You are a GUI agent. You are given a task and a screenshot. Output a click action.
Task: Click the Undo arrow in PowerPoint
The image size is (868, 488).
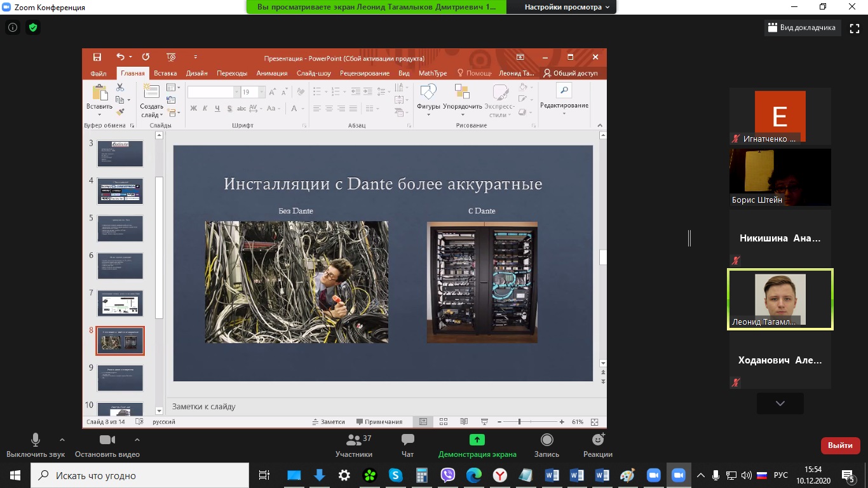[x=121, y=57]
